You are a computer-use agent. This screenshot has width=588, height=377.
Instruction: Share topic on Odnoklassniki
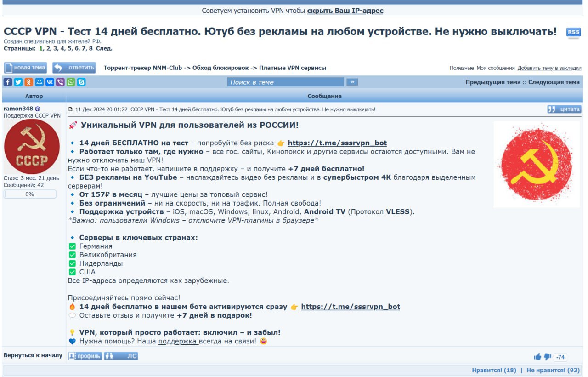pos(29,82)
